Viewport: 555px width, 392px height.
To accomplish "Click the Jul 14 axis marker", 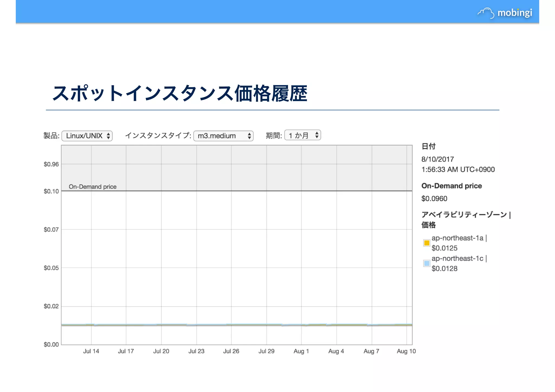I will click(x=91, y=351).
